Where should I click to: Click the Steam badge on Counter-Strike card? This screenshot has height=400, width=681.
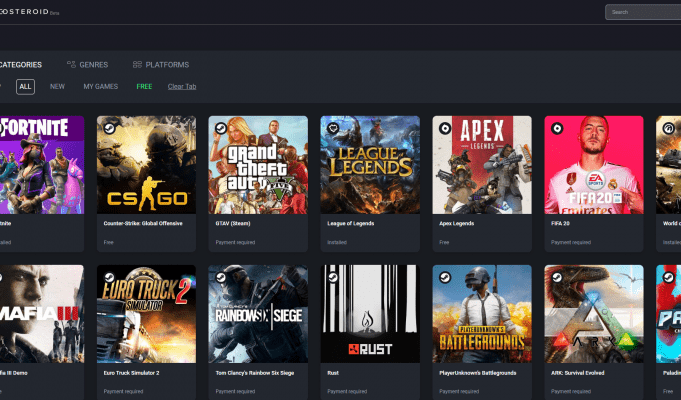109,129
